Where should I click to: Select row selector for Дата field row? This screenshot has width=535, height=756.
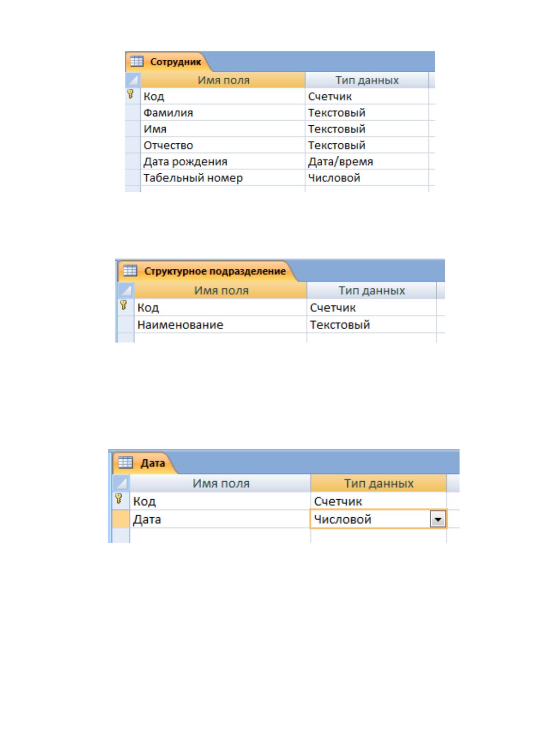point(121,519)
